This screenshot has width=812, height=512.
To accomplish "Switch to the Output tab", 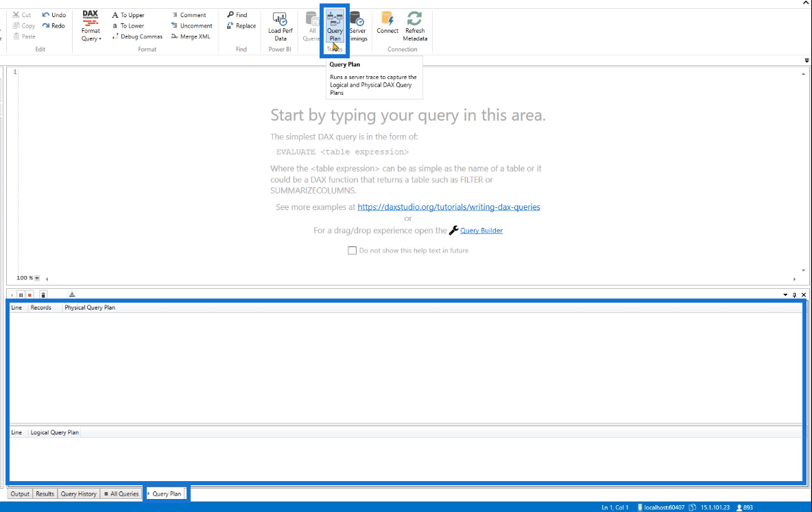I will click(20, 494).
